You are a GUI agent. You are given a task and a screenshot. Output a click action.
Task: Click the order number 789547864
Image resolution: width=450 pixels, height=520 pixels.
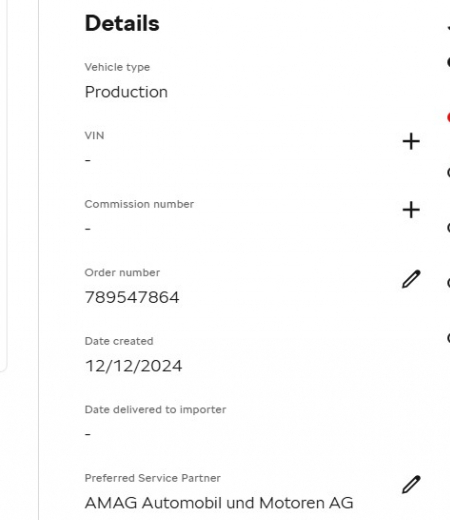click(132, 297)
